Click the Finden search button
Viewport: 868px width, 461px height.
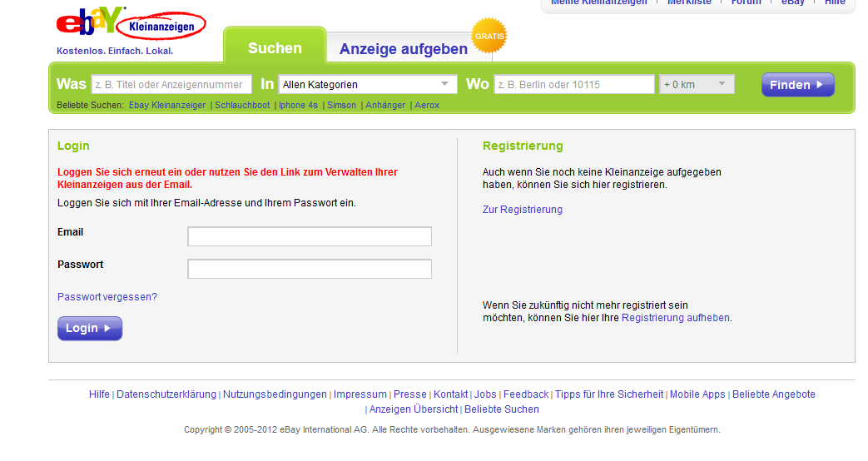coord(798,85)
